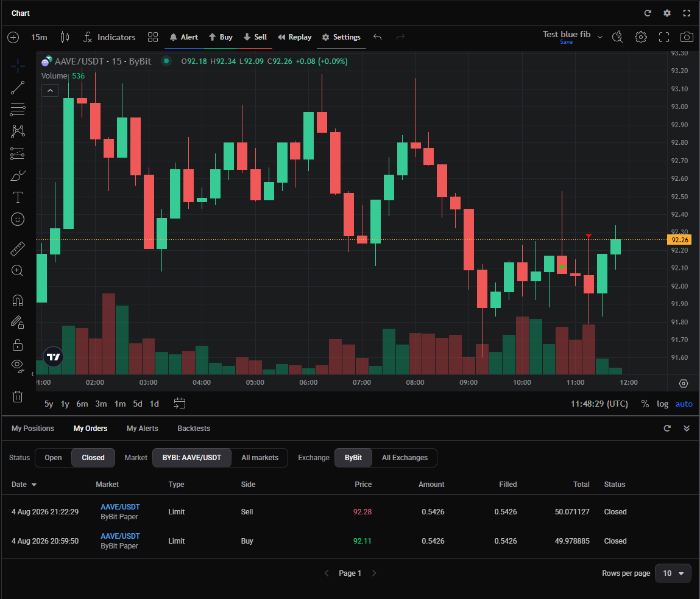Switch to the My Positions tab
The width and height of the screenshot is (700, 599).
click(32, 428)
